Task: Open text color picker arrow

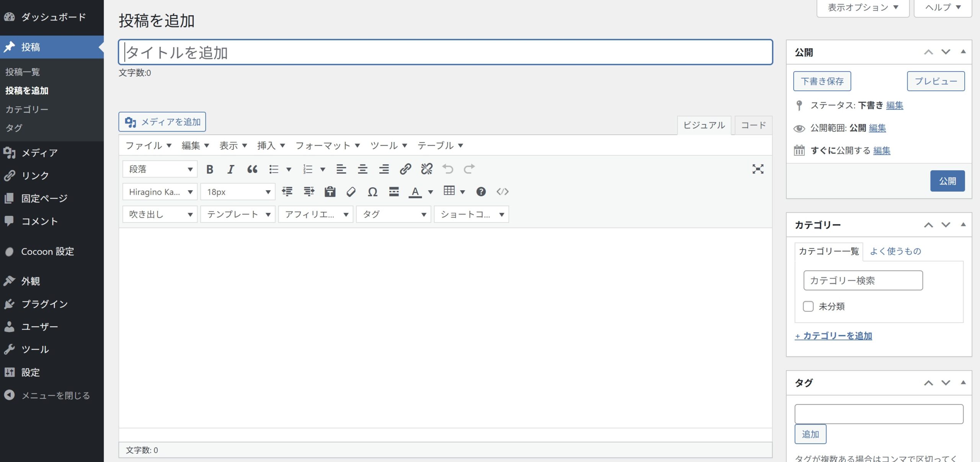Action: tap(430, 192)
